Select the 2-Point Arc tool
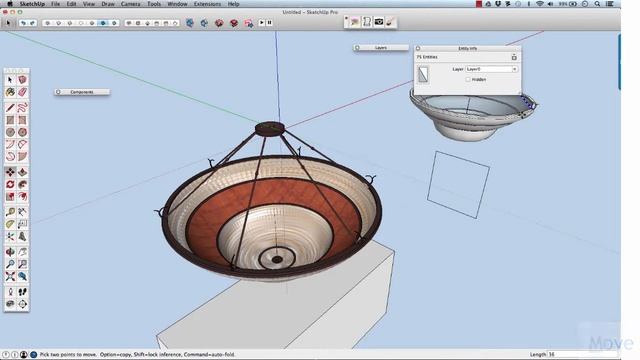640x360 pixels. (22, 144)
